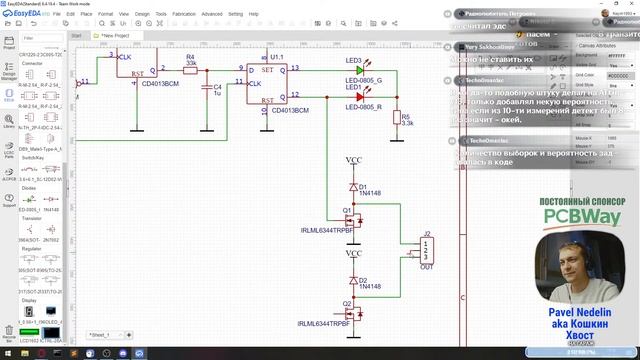
Task: Select the 2N7002 transistor in the library
Action: [x=51, y=233]
